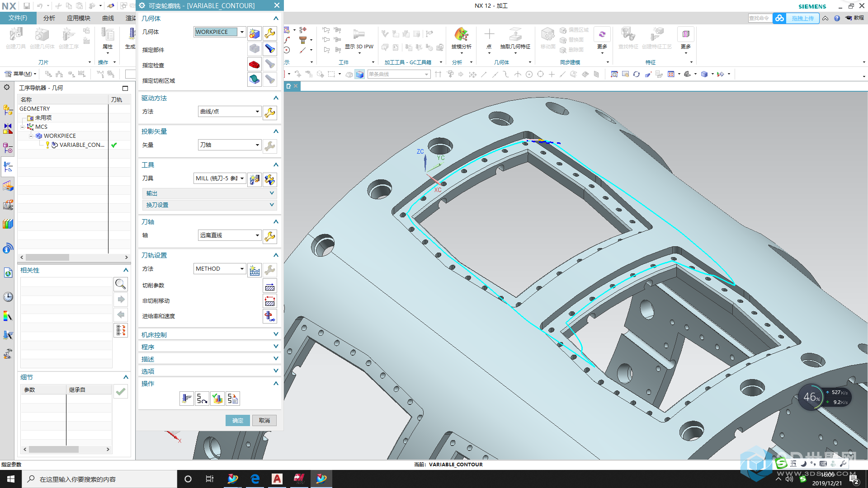The height and width of the screenshot is (488, 868).
Task: Click the create new tool icon
Action: [255, 179]
